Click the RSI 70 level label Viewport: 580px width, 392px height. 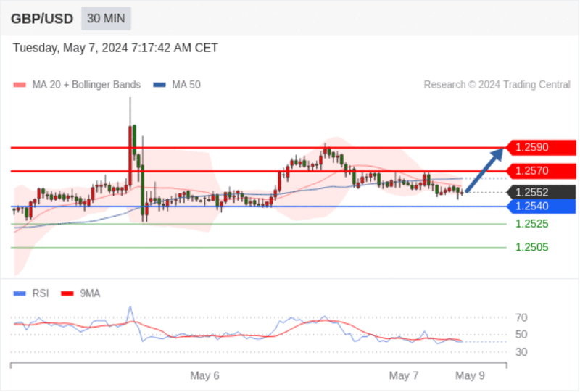click(521, 317)
